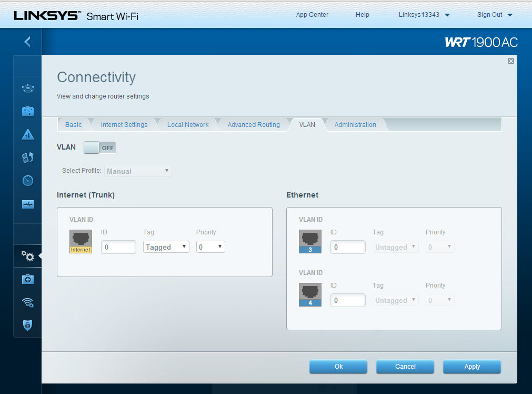Open the Internet trunk Tag dropdown
The width and height of the screenshot is (532, 394).
tap(166, 247)
